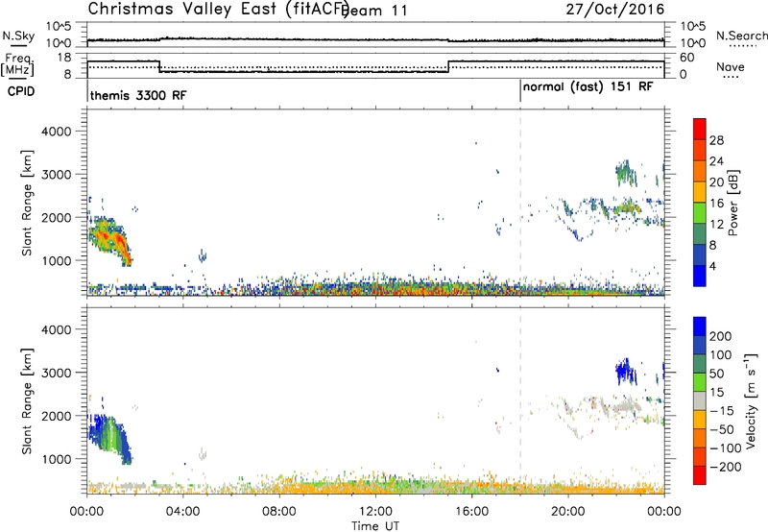The width and height of the screenshot is (768, 532).
Task: Click the 'Time UT' axis title
Action: (x=375, y=526)
